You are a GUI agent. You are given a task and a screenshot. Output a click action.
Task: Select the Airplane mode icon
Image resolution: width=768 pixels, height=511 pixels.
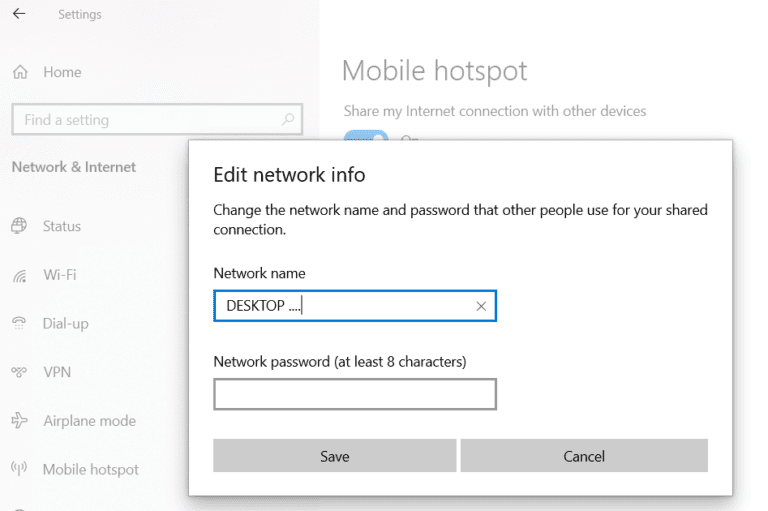pyautogui.click(x=19, y=420)
